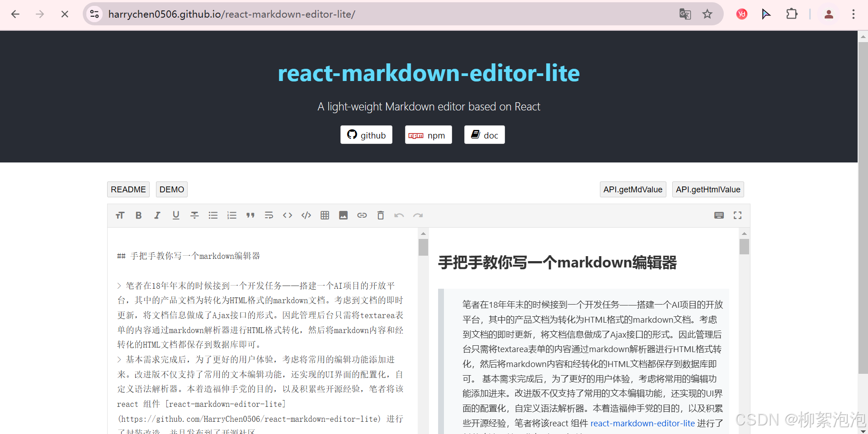Apply italic formatting icon
The image size is (868, 434).
click(157, 215)
